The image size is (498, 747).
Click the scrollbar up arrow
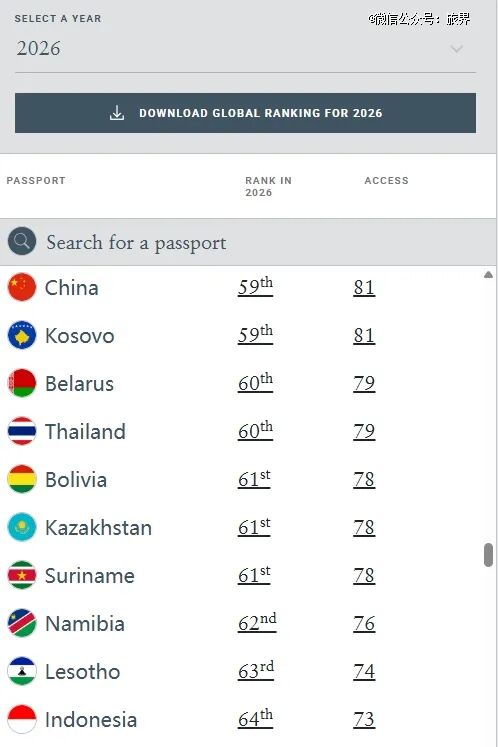488,275
